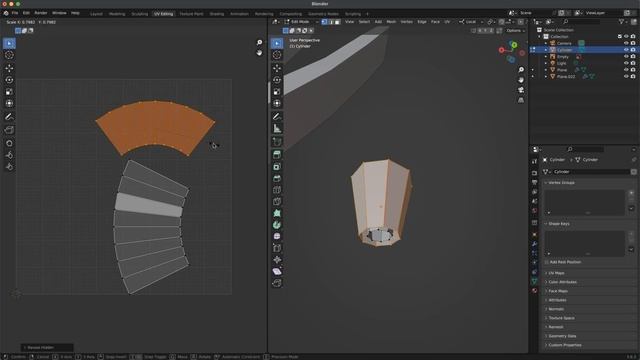Select the Plane object in outliner
Screen dimensions: 640x360
click(562, 70)
